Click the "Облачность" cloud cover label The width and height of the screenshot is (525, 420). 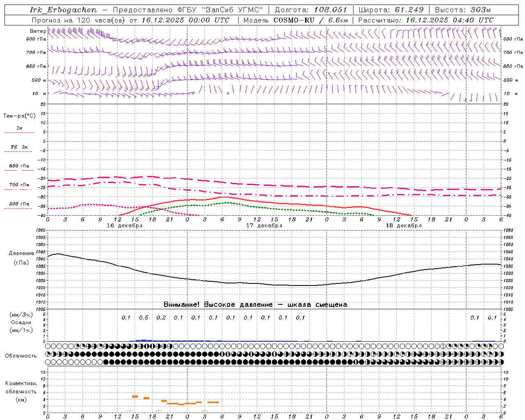pos(21,356)
